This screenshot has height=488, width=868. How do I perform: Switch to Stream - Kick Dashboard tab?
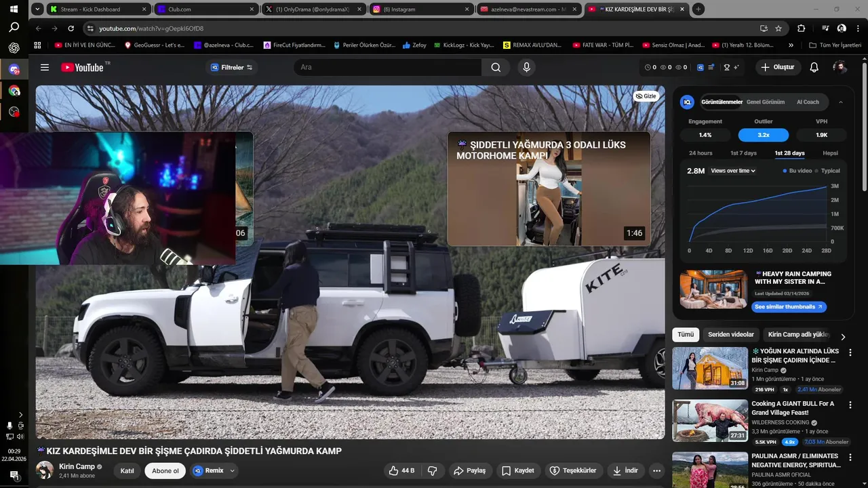point(100,9)
